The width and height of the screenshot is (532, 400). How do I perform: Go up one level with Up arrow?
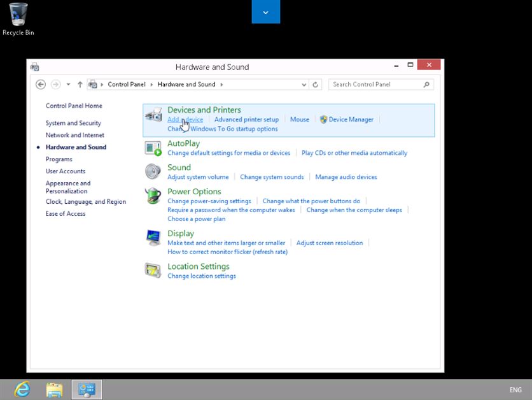(x=80, y=84)
